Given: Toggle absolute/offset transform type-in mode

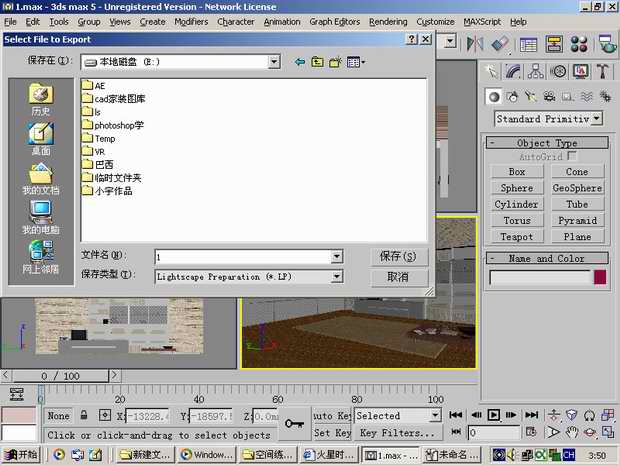Looking at the screenshot, I should pyautogui.click(x=105, y=415).
